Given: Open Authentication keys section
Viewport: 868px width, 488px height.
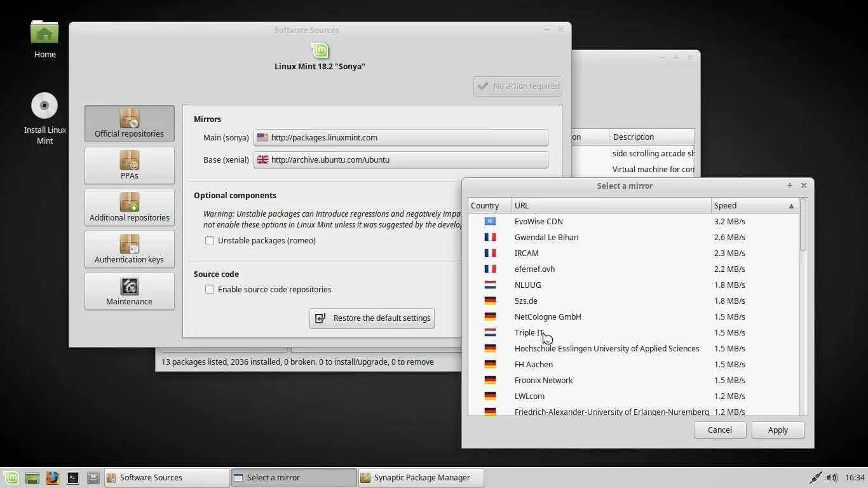Looking at the screenshot, I should pyautogui.click(x=129, y=249).
